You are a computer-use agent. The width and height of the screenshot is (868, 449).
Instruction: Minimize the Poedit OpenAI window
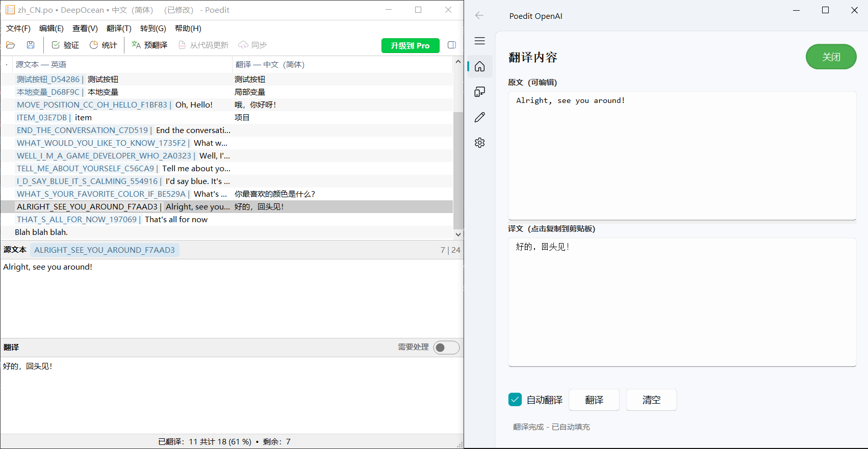(x=797, y=10)
